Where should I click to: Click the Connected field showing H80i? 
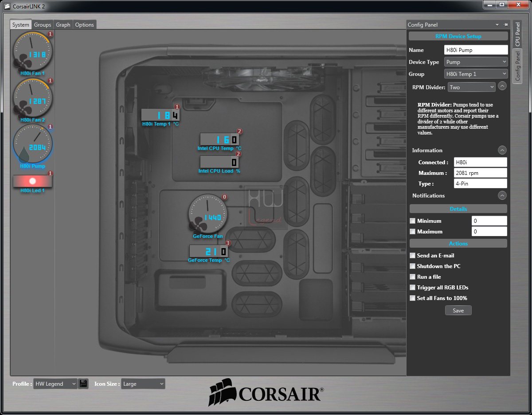click(481, 162)
